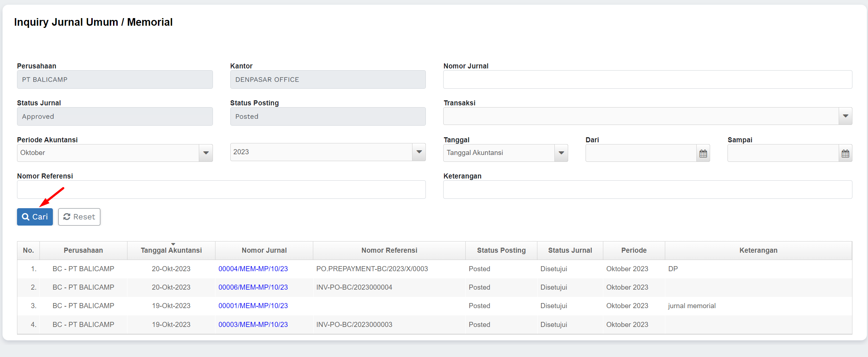Open the Dari date calendar picker
868x357 pixels.
703,154
